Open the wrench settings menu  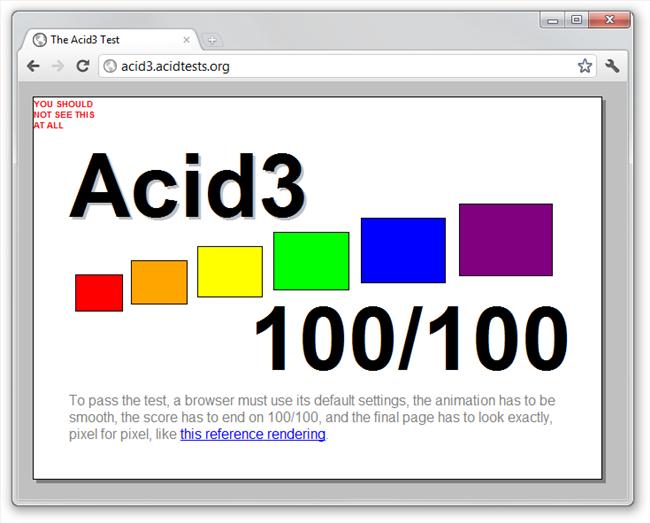(x=612, y=66)
